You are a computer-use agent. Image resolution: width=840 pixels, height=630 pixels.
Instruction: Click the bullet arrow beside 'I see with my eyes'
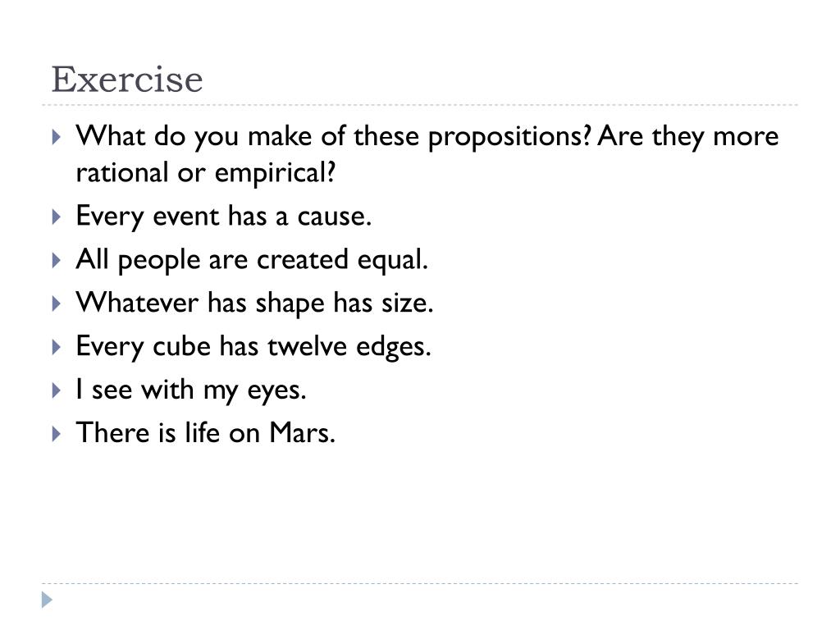tap(57, 390)
